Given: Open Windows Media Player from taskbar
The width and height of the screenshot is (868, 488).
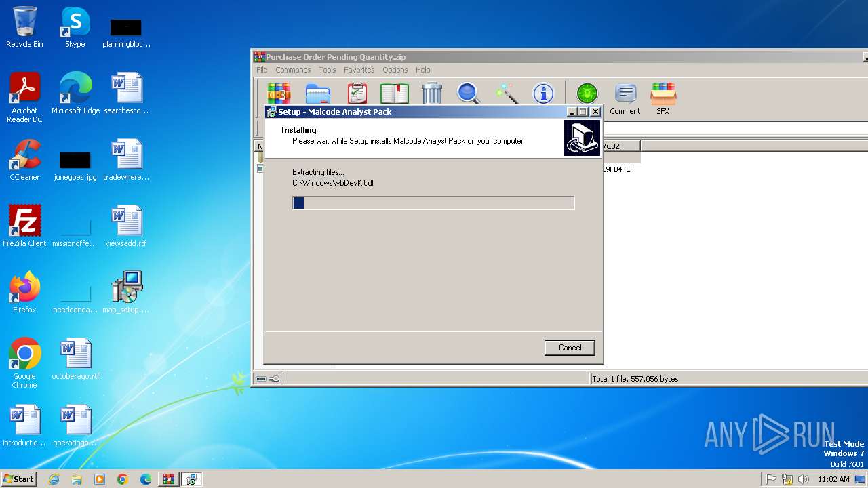Looking at the screenshot, I should (100, 479).
